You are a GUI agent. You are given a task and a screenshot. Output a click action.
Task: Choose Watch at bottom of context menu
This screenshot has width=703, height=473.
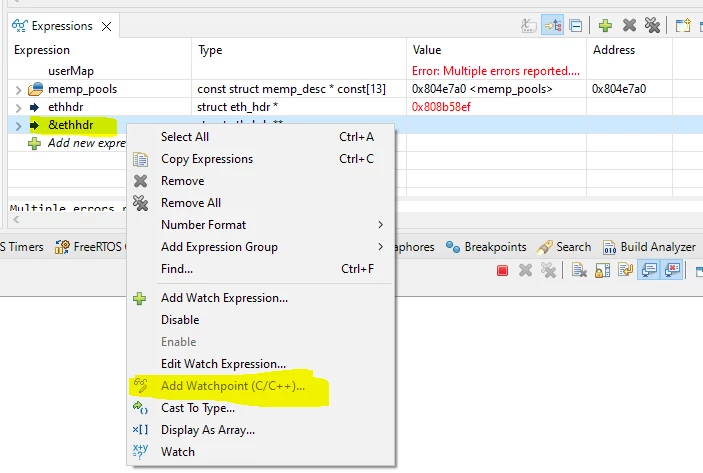(261, 451)
